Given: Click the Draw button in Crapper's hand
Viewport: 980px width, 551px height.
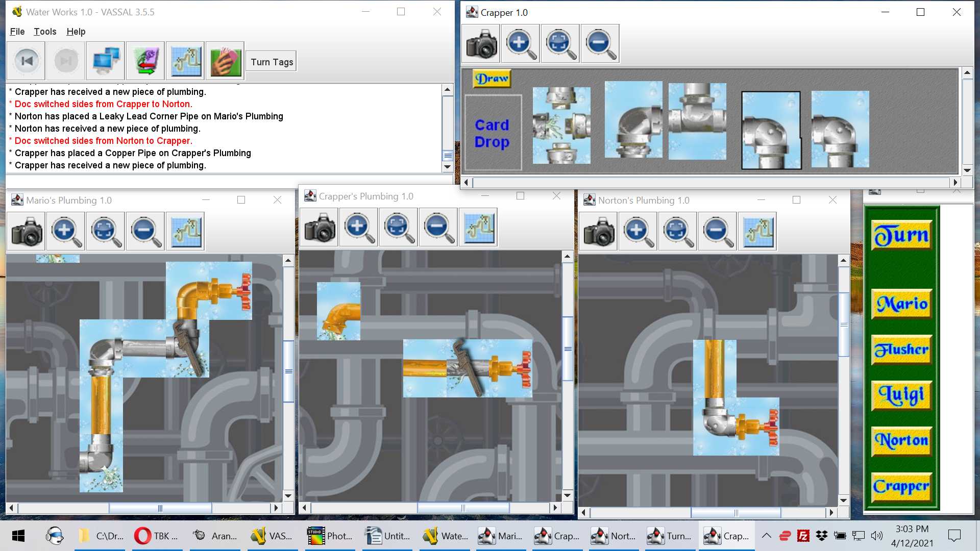Looking at the screenshot, I should pos(492,79).
